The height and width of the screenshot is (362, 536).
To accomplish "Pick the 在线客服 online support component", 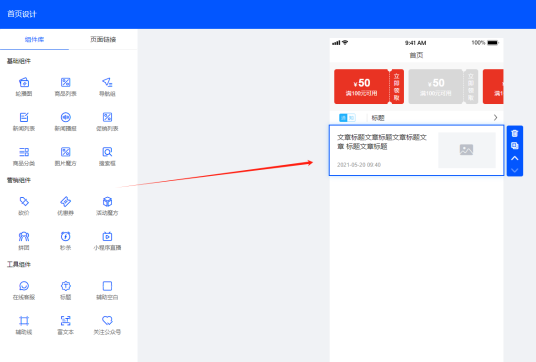I will click(24, 286).
